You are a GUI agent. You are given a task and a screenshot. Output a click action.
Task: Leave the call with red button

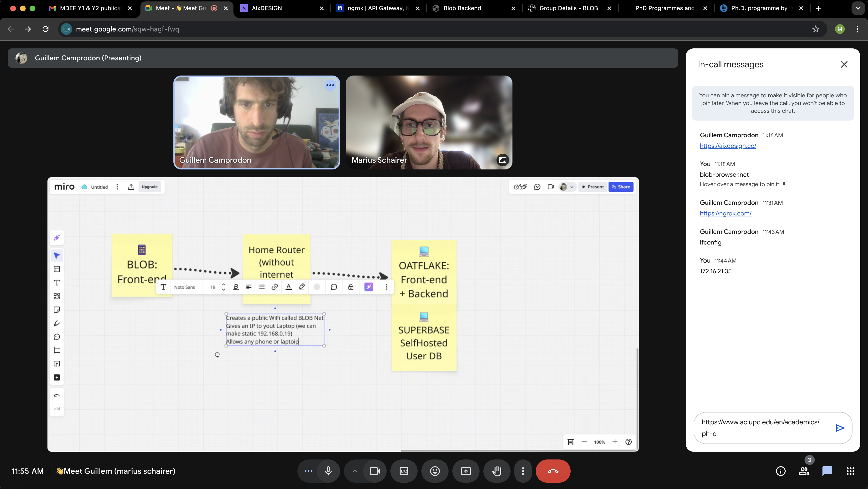[553, 471]
